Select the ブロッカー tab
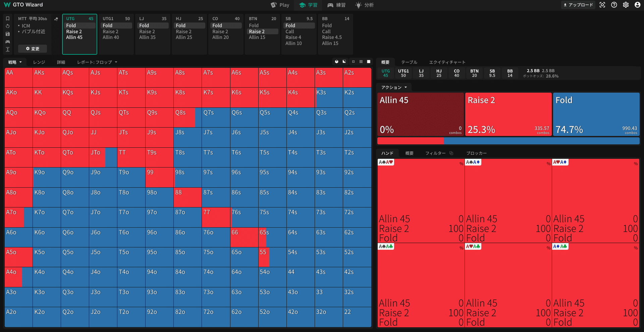This screenshot has width=644, height=332. coord(476,153)
